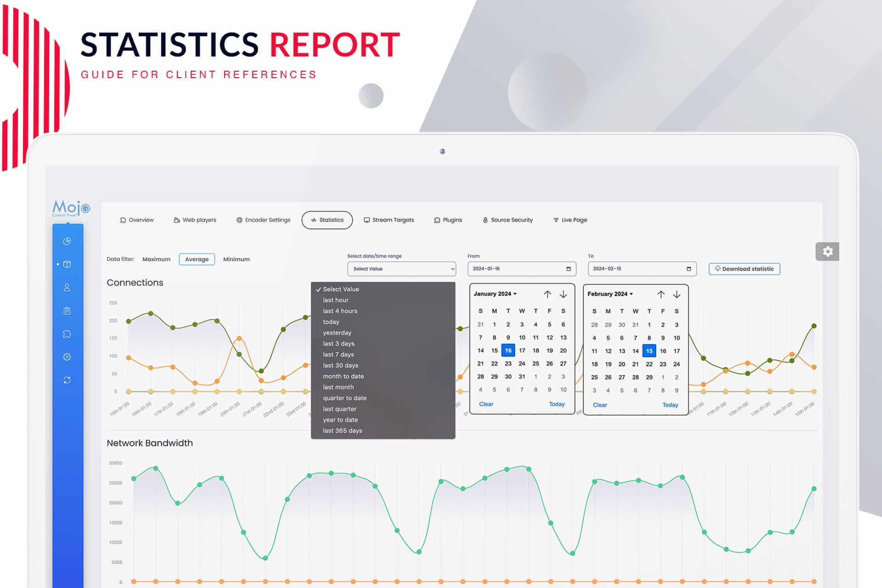Open calendar icon in To date field
Viewport: 882px width, 588px height.
coord(689,269)
